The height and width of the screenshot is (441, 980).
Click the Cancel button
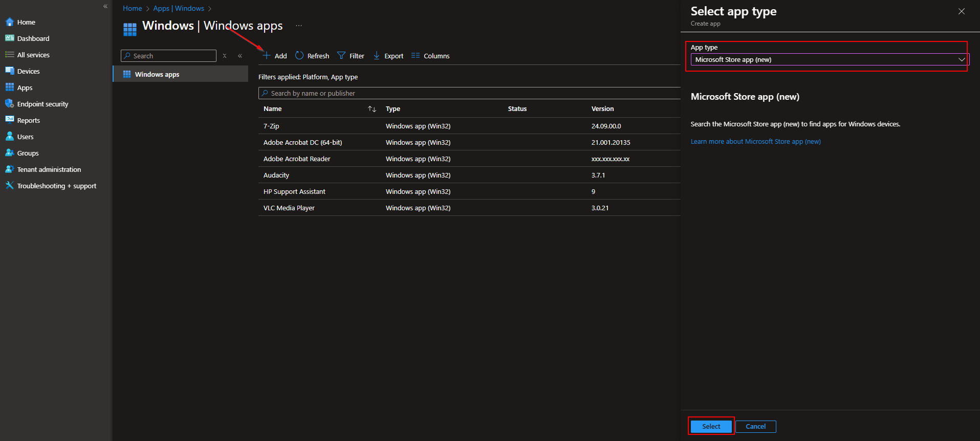(755, 426)
